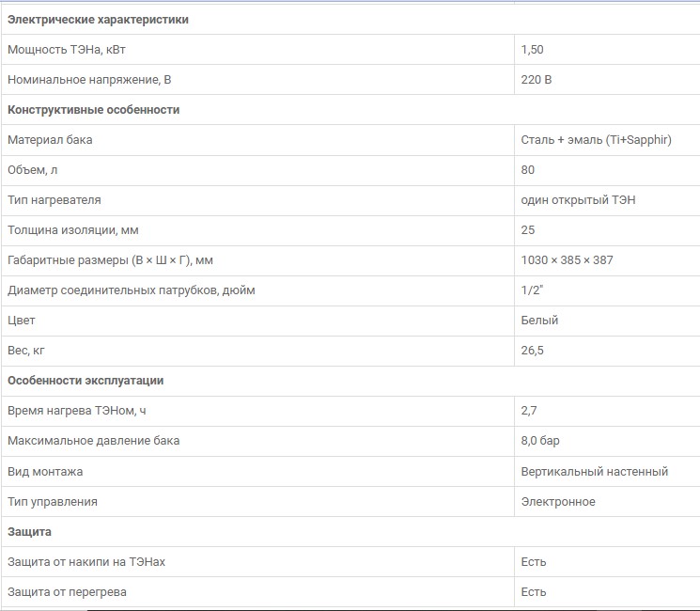Select the "Сталь + эмаль (Ti+Sapphir)" value

click(x=597, y=140)
